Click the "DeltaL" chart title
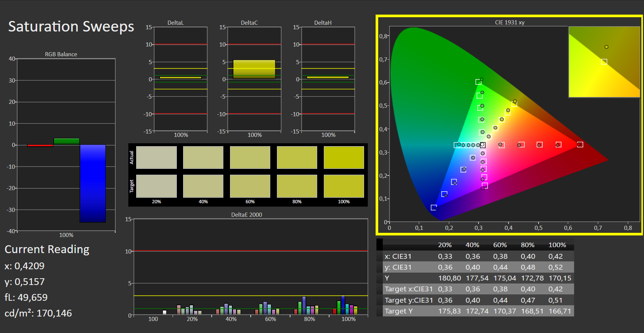This screenshot has height=333, width=644. [175, 23]
